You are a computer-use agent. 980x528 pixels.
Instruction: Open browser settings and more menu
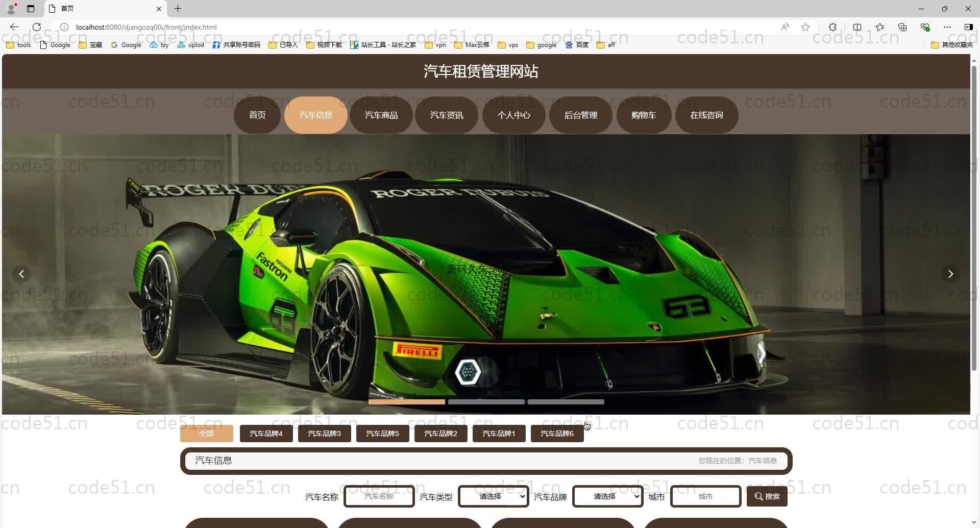(x=947, y=27)
